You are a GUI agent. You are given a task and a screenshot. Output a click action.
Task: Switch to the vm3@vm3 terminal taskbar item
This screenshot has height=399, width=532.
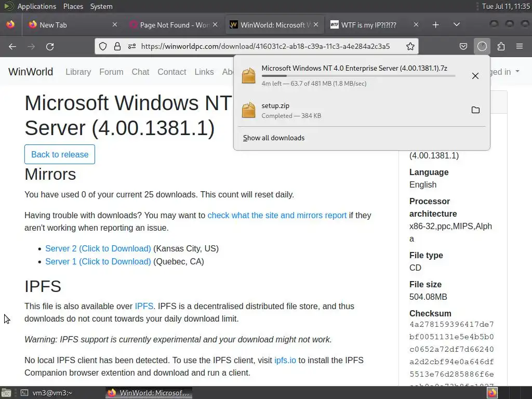click(x=46, y=393)
